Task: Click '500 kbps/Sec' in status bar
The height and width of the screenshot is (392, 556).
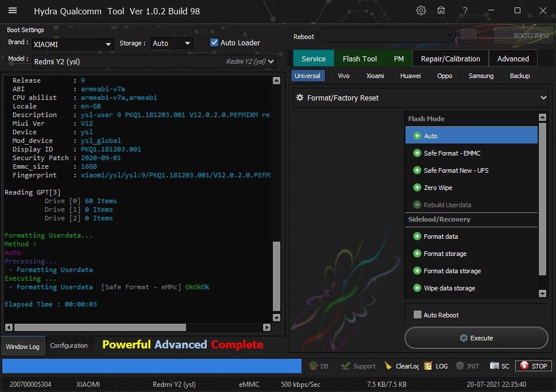Action: coord(301,384)
